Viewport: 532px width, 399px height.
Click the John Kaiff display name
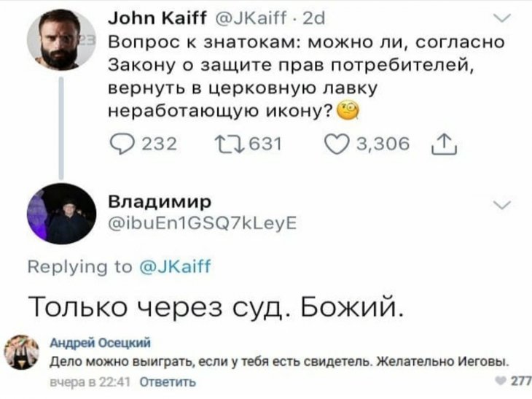pos(157,18)
